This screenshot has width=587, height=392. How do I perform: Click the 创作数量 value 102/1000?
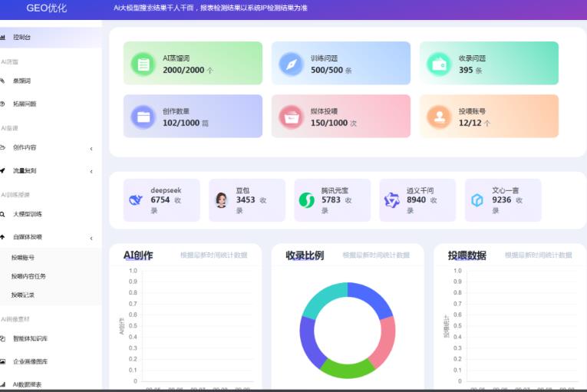181,123
